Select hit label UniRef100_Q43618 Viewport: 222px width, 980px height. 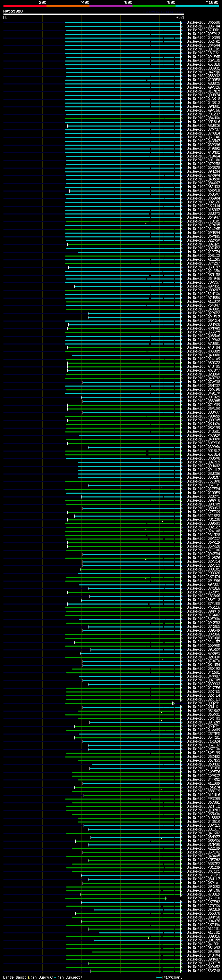click(203, 99)
